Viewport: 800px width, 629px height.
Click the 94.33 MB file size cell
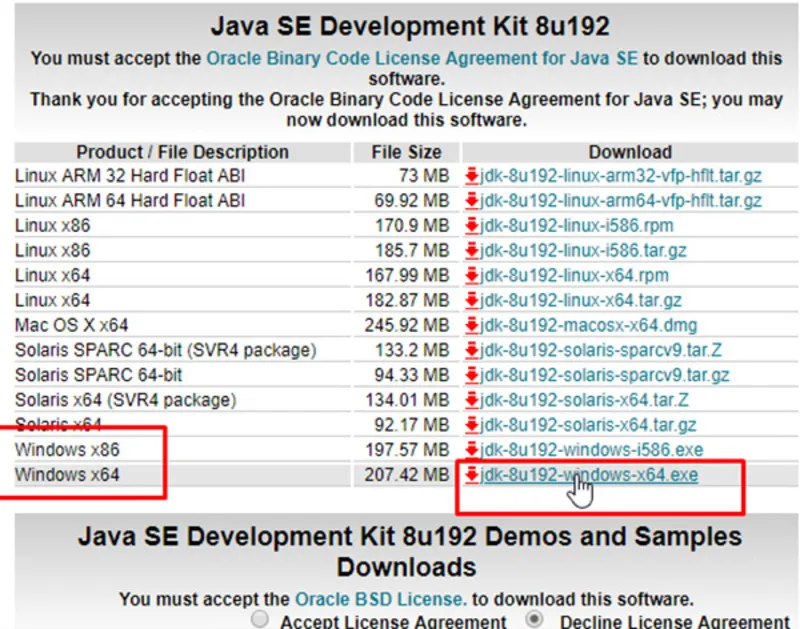click(412, 375)
